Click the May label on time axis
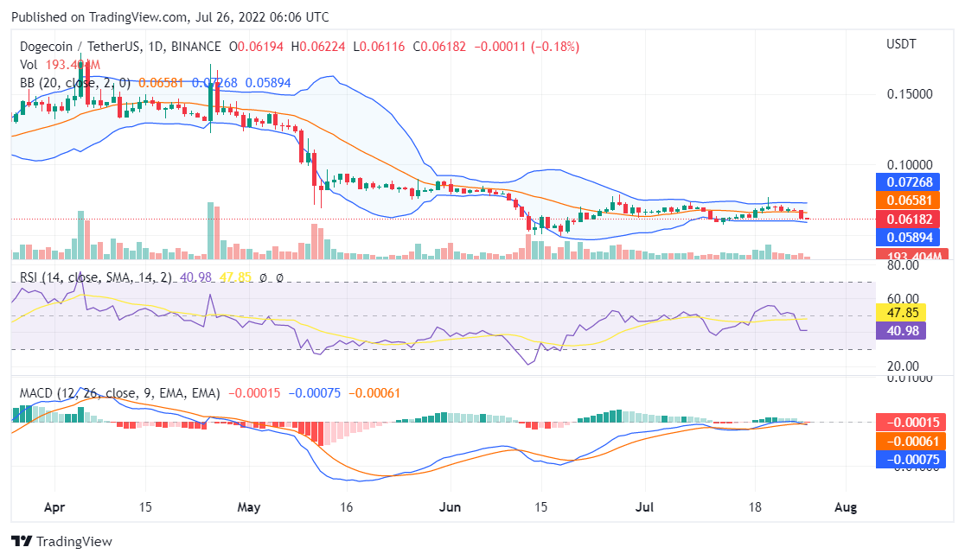 pyautogui.click(x=248, y=507)
